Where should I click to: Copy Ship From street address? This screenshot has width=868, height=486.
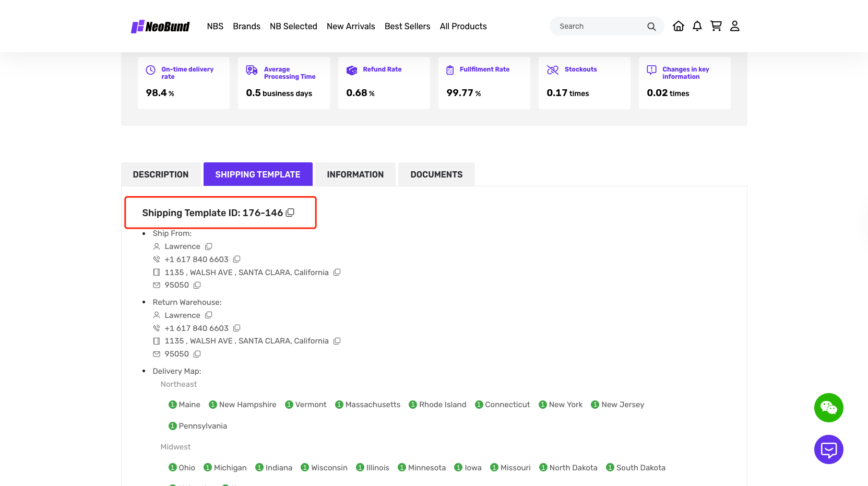337,272
